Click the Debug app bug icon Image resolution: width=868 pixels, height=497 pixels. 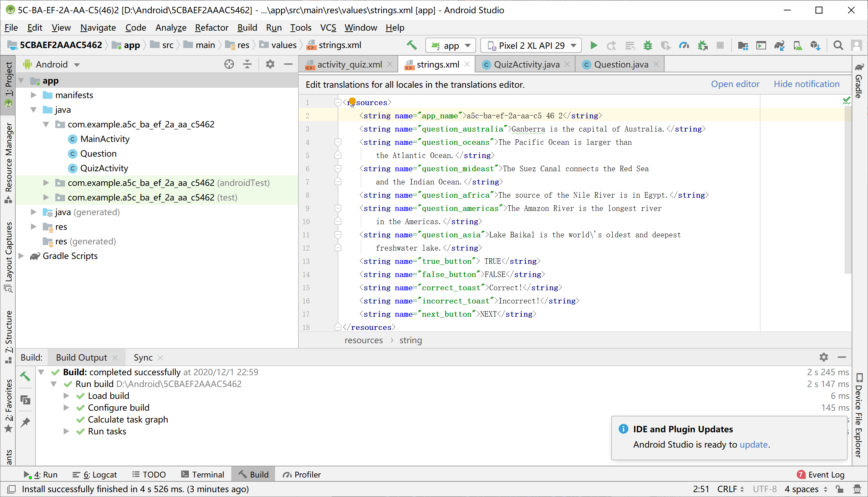(648, 45)
